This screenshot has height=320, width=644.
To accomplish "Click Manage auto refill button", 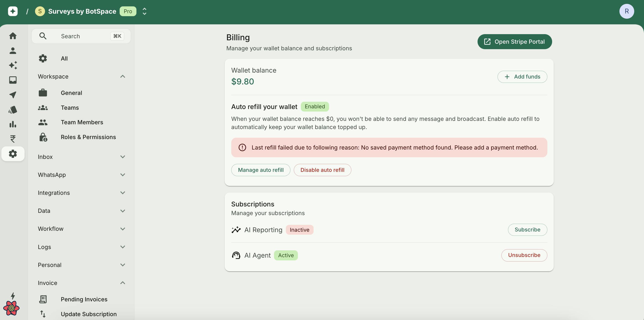I will click(x=260, y=170).
